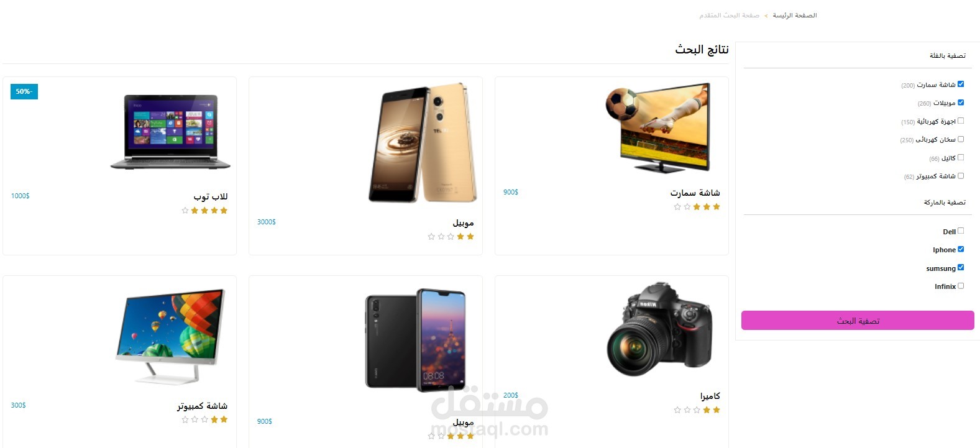Uncheck the Iphone brand filter

tap(961, 249)
